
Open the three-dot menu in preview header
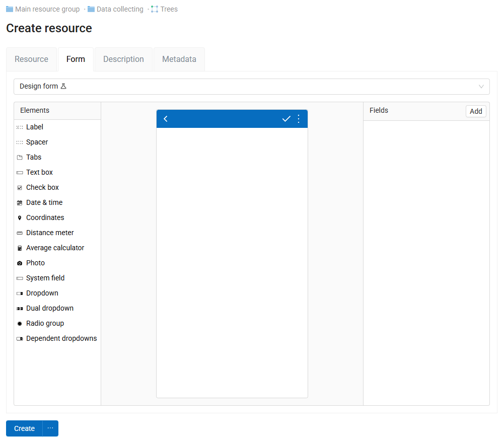pyautogui.click(x=299, y=119)
